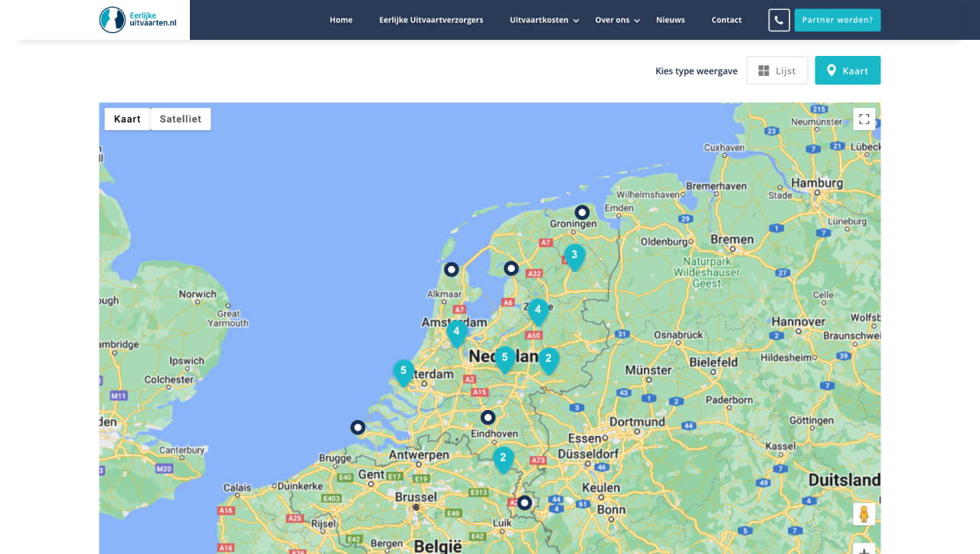
Task: Click the map pin near Groningen
Action: (582, 212)
